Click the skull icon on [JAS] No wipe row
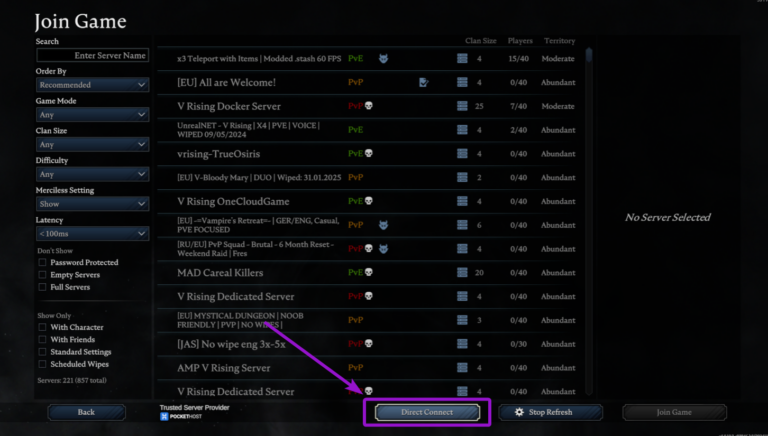Image resolution: width=768 pixels, height=436 pixels. tap(369, 343)
